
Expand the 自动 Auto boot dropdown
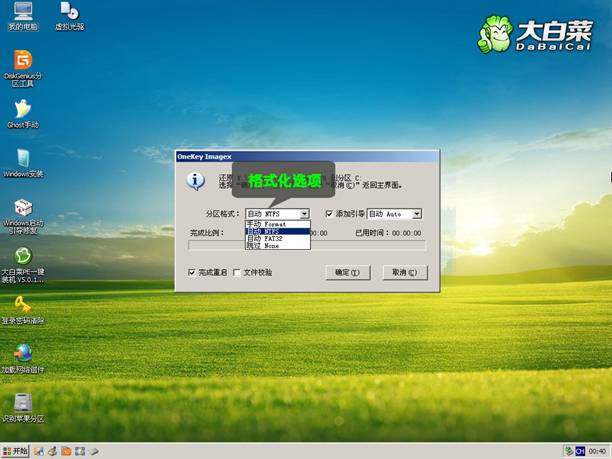(x=417, y=214)
